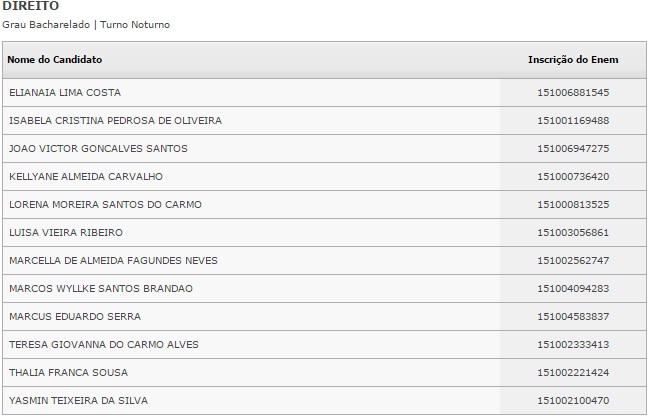Image resolution: width=650 pixels, height=417 pixels.
Task: Click the Nome do Candidato column header
Action: coord(55,60)
